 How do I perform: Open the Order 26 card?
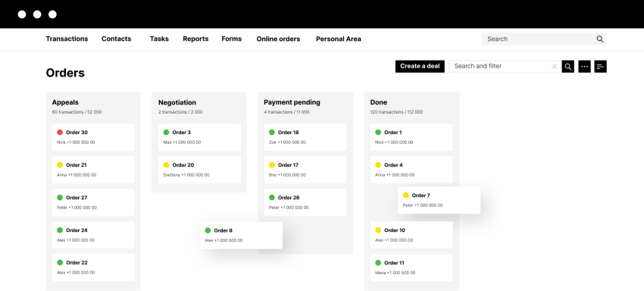click(x=305, y=202)
